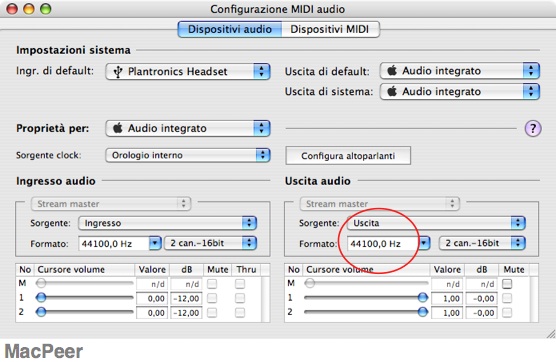Screen dimensions: 556x362
Task: Zoom the window with green button
Action: [x=45, y=9]
